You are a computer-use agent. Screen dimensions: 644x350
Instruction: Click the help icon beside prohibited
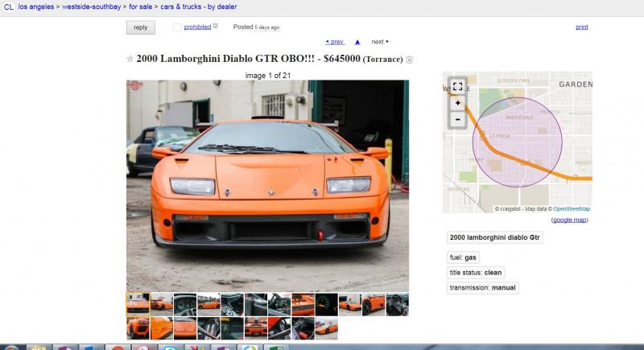click(215, 26)
